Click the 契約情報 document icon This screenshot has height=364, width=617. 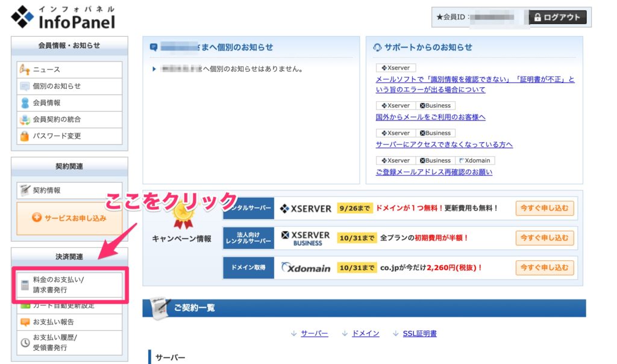point(24,190)
